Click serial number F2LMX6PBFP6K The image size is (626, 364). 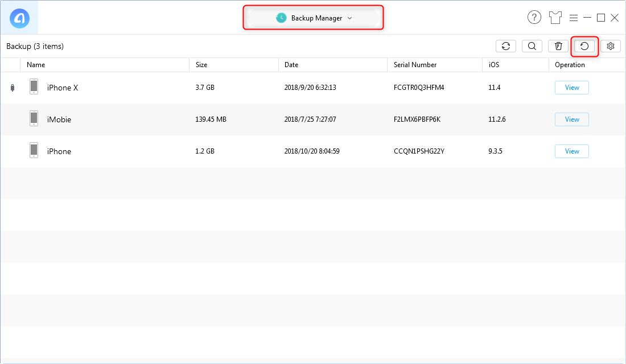click(417, 119)
